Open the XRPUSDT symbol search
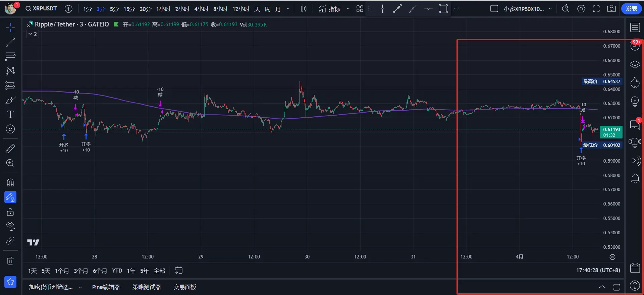 tap(41, 9)
